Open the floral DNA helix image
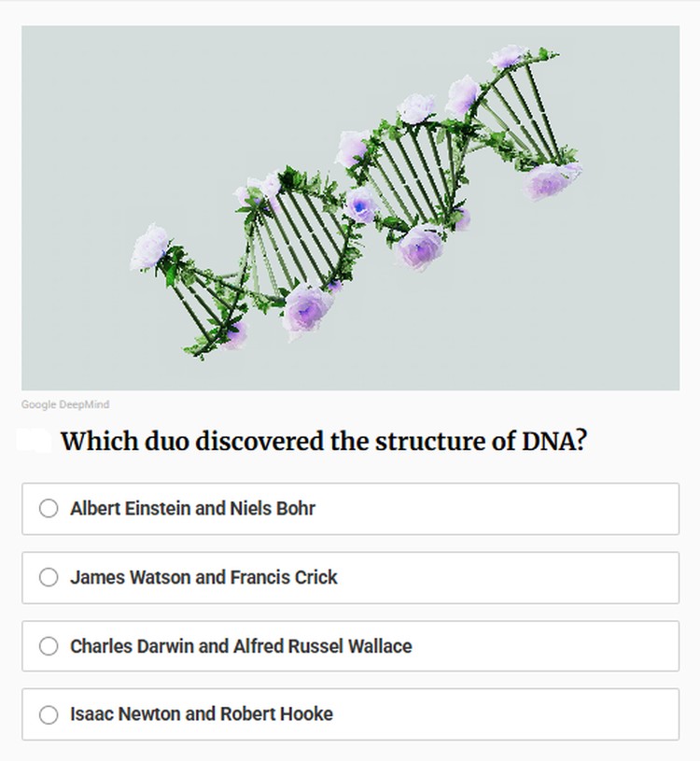 pos(350,207)
